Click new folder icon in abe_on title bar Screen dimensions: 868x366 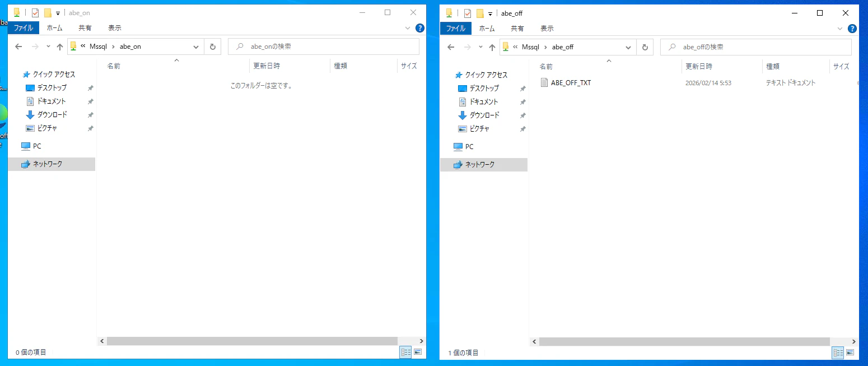click(48, 13)
